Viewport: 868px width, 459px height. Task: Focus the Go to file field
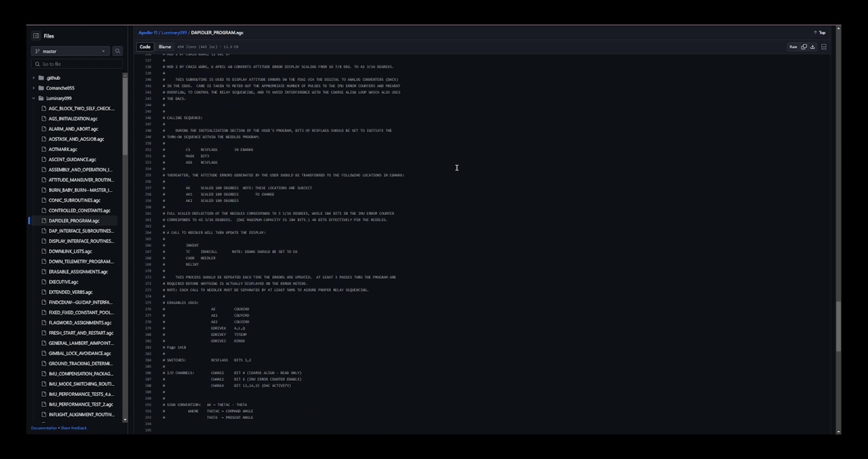[77, 64]
